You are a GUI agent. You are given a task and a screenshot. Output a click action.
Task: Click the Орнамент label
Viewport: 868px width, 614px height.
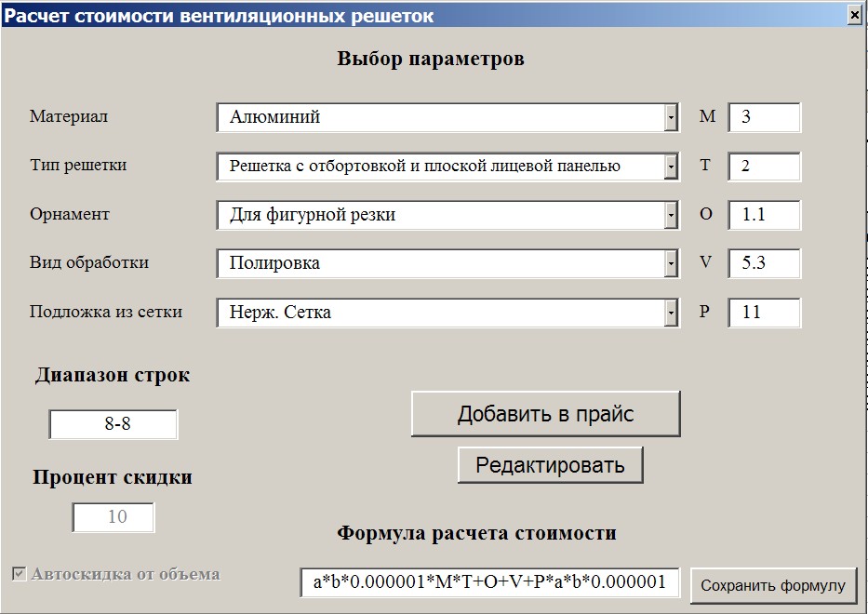tap(69, 214)
